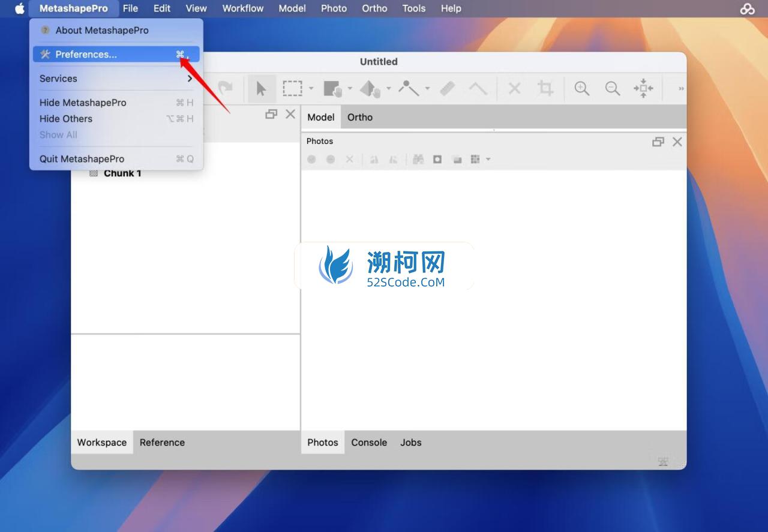
Task: Open the Ortho menu in menu bar
Action: tap(374, 8)
